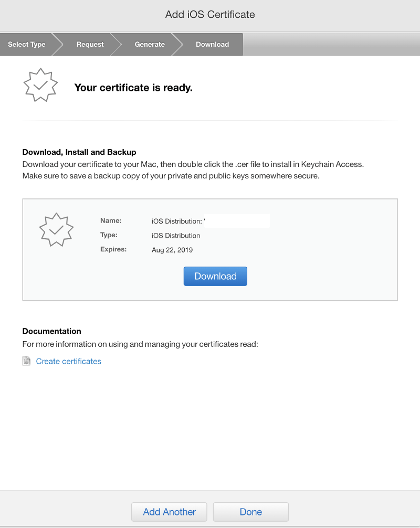The width and height of the screenshot is (420, 528).
Task: Click the document icon beside Create certificates
Action: [x=26, y=361]
